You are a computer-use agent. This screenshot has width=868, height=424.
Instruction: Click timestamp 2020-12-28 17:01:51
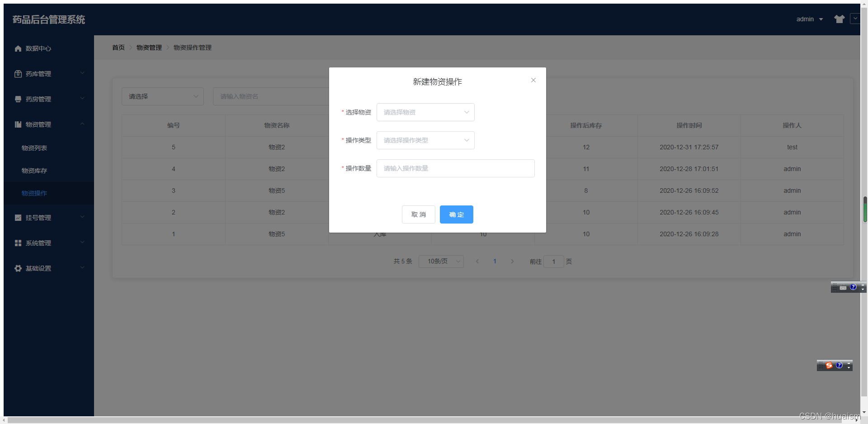(x=689, y=169)
